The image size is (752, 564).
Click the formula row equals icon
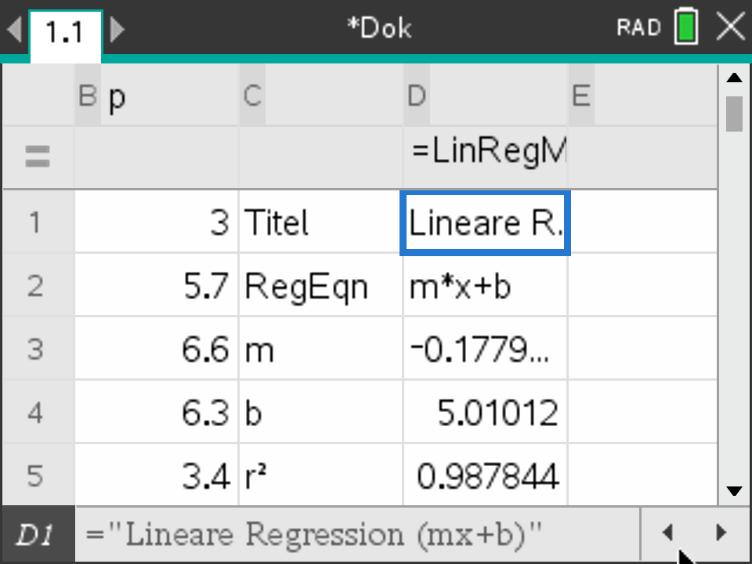tap(37, 157)
